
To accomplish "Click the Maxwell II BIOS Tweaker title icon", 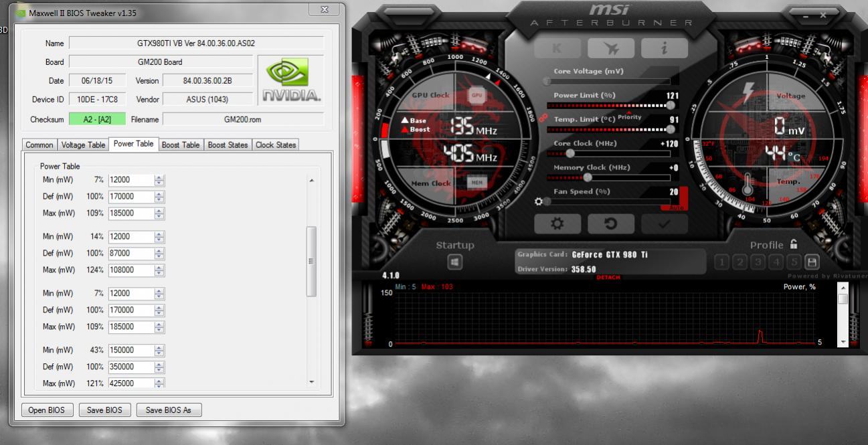I will [20, 13].
